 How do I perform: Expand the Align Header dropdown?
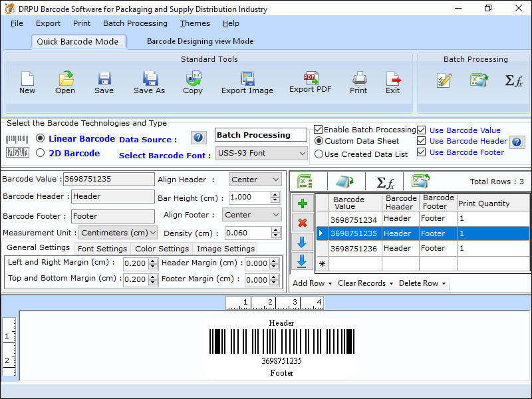(x=255, y=180)
